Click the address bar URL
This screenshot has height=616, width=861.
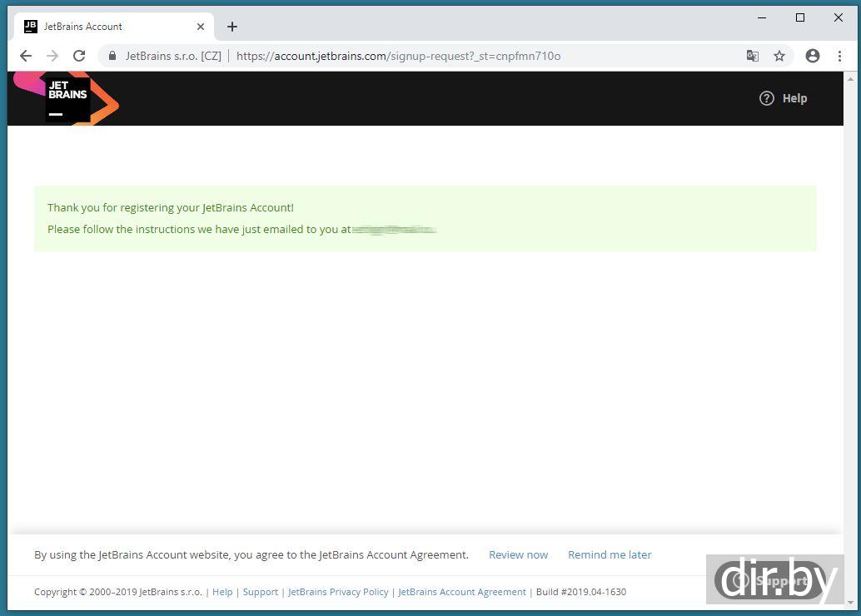click(x=398, y=56)
